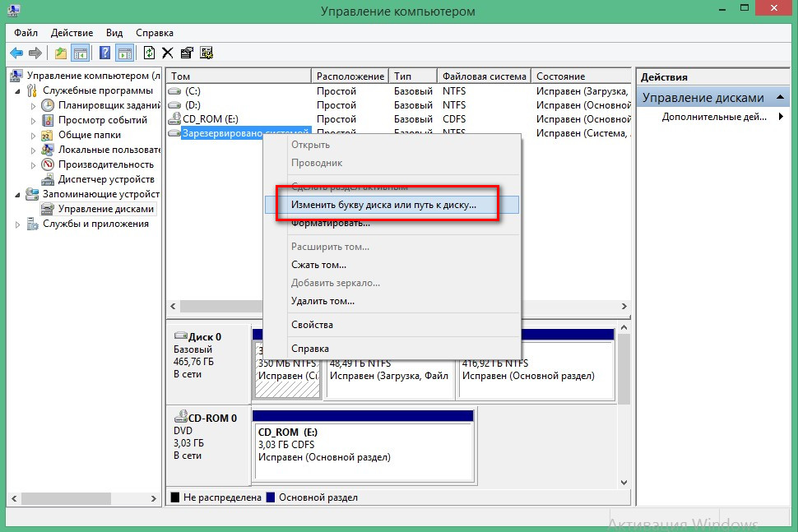
Task: Choose Изменить букву диска или путь к диску
Action: (383, 205)
